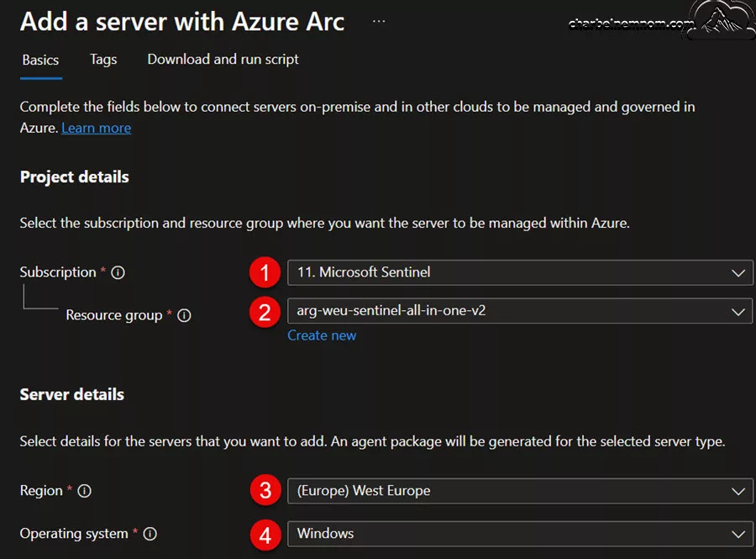Click the Server details heading

pyautogui.click(x=72, y=394)
